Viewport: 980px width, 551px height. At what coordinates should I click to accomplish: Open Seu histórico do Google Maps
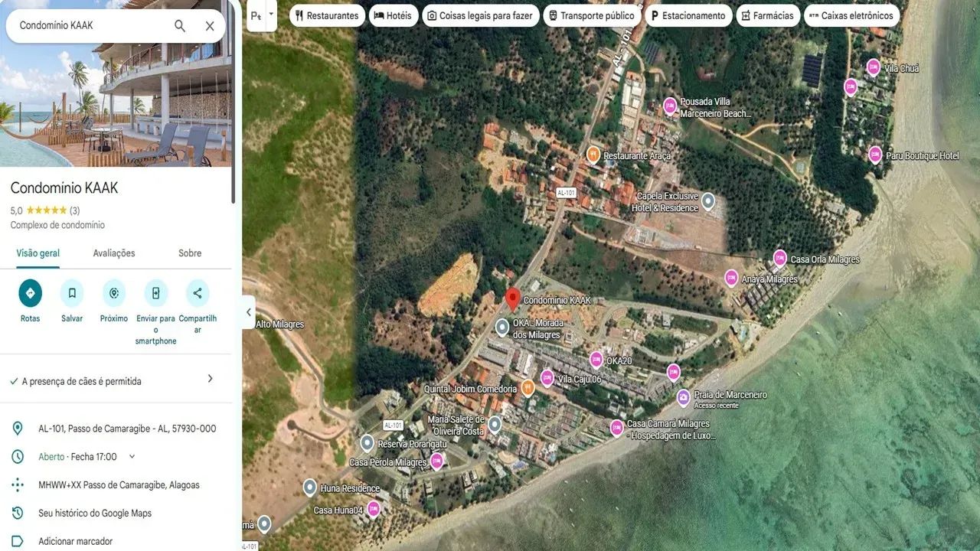116,514
